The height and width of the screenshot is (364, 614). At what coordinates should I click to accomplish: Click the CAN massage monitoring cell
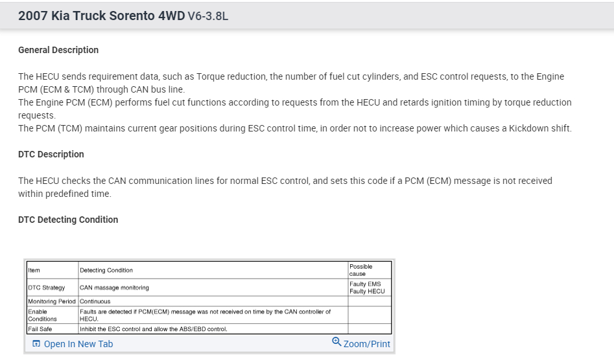pos(114,288)
